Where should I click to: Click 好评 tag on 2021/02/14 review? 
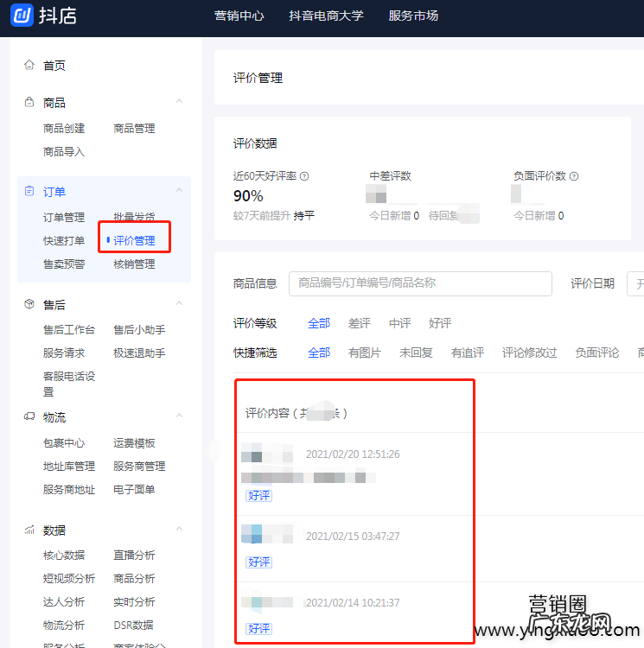[258, 628]
